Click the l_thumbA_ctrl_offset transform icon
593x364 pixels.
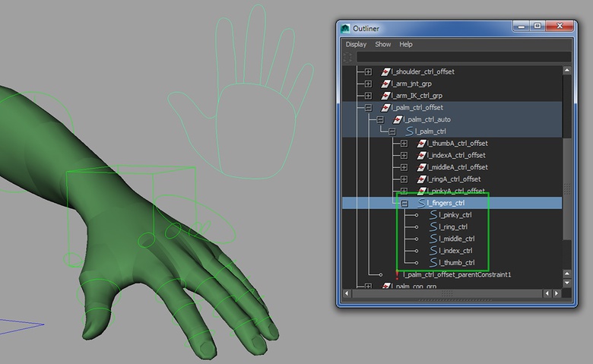421,144
